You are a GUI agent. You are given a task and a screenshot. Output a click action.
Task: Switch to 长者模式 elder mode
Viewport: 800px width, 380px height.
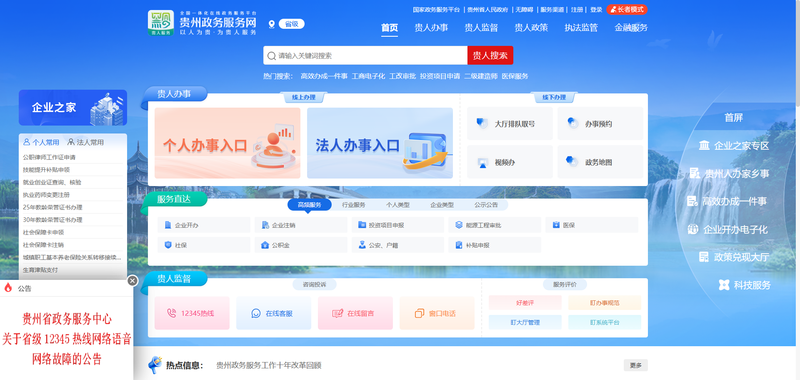coord(627,10)
